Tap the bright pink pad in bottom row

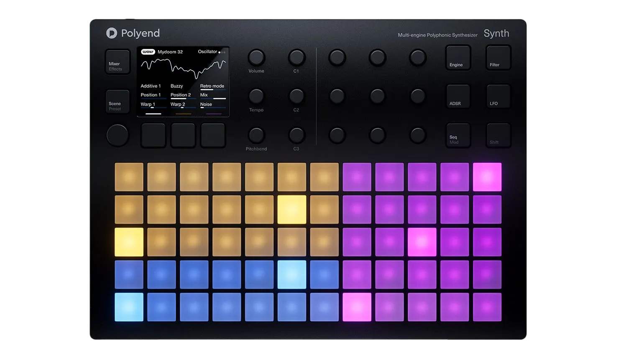(x=357, y=307)
